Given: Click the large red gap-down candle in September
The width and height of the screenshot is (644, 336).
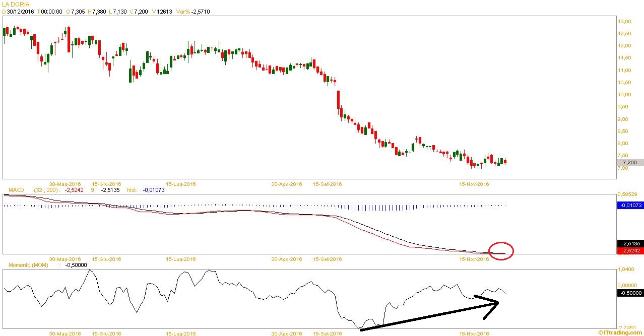Looking at the screenshot, I should pyautogui.click(x=339, y=99).
